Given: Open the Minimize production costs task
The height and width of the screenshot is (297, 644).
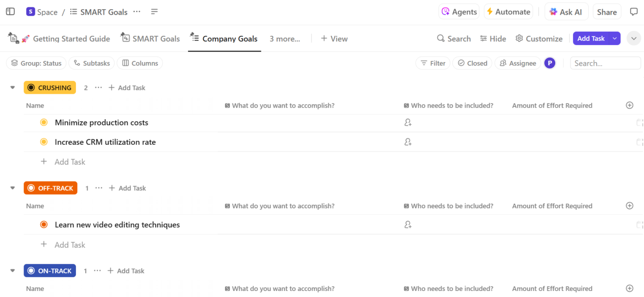Looking at the screenshot, I should click(x=102, y=123).
